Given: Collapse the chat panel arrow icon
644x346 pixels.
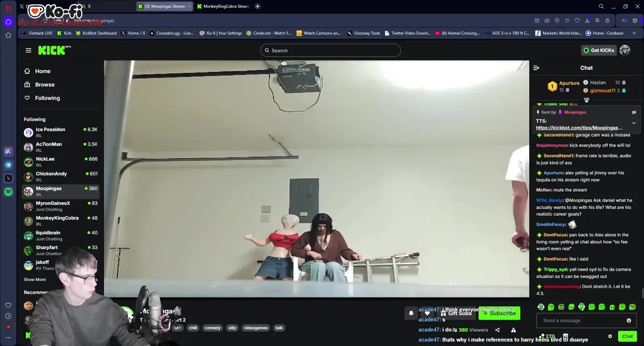Looking at the screenshot, I should [x=536, y=68].
